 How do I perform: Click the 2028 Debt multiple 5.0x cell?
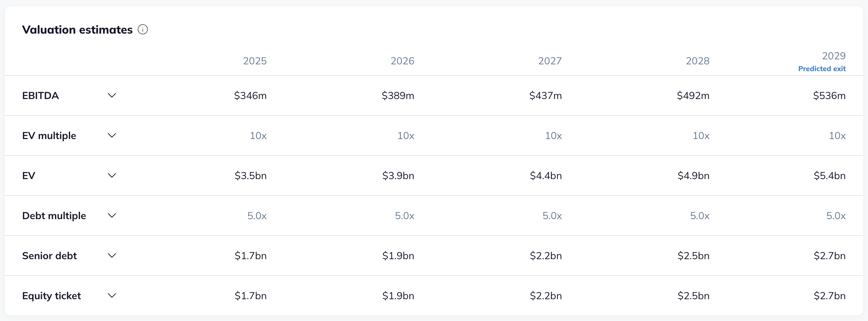click(x=700, y=216)
